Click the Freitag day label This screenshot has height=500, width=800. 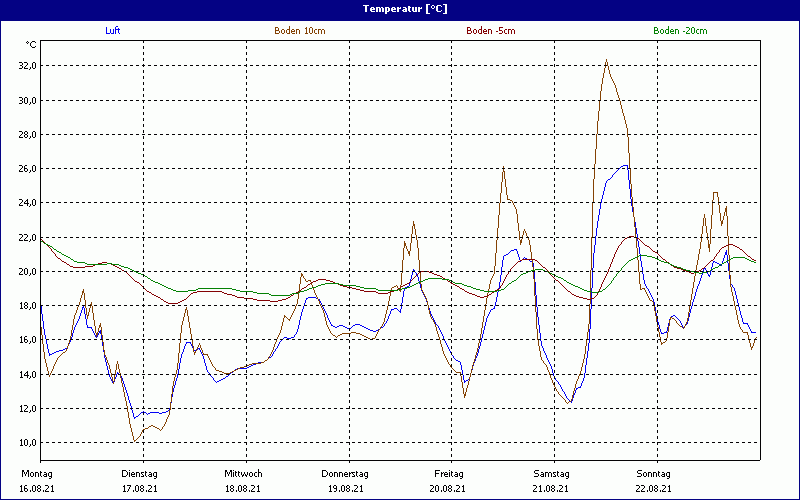pos(449,474)
